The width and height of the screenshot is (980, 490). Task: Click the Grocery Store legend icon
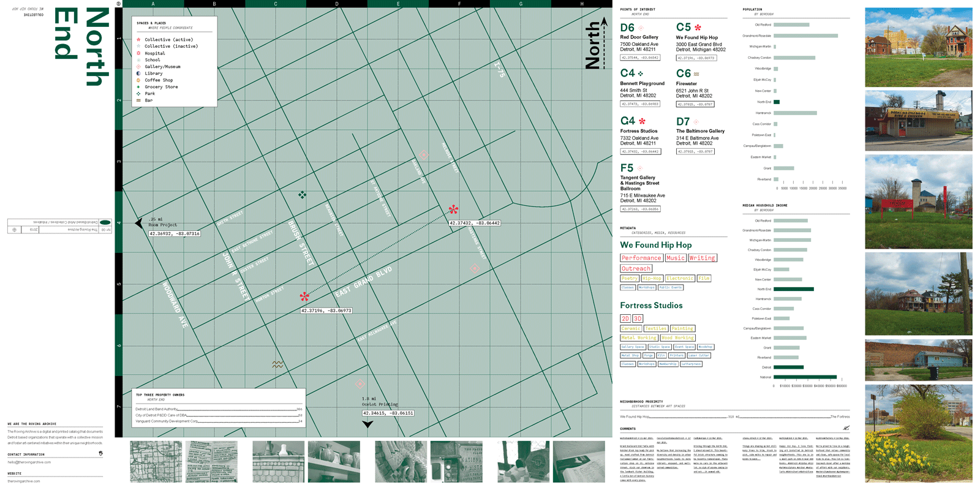[x=138, y=86]
